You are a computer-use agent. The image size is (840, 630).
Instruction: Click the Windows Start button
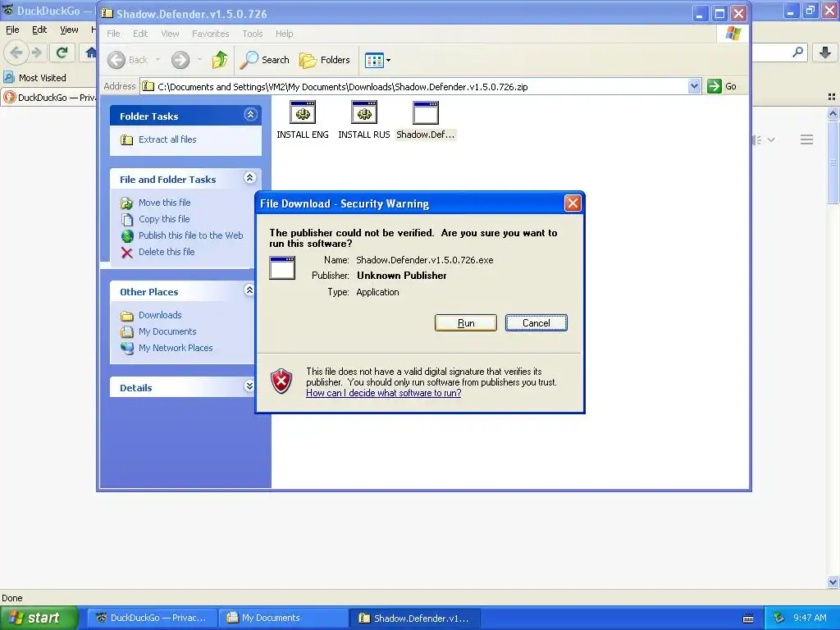coord(39,619)
